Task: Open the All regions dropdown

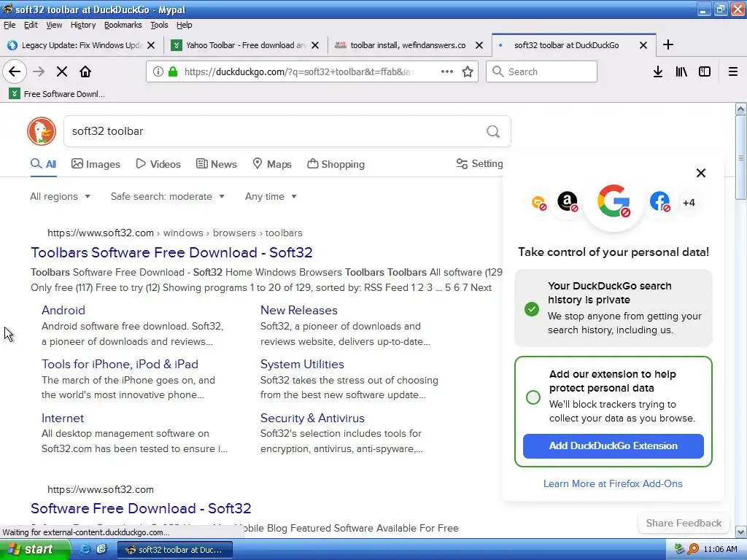Action: coord(60,197)
